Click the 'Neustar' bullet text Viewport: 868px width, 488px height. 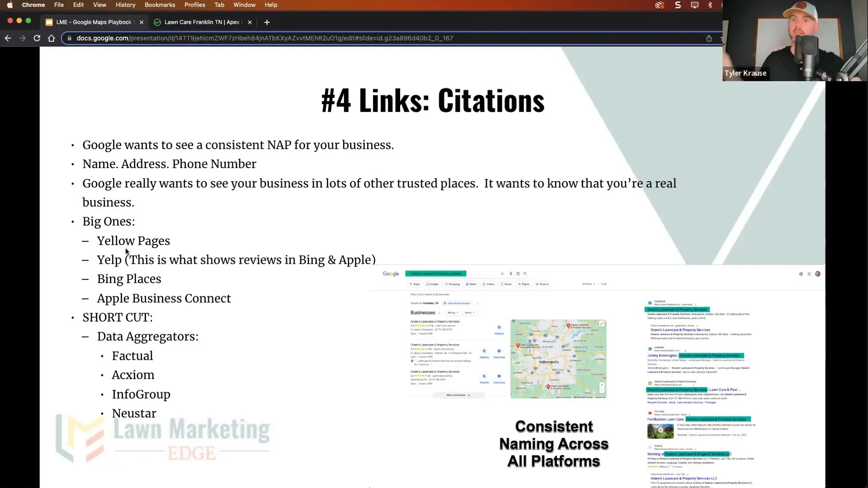click(134, 413)
